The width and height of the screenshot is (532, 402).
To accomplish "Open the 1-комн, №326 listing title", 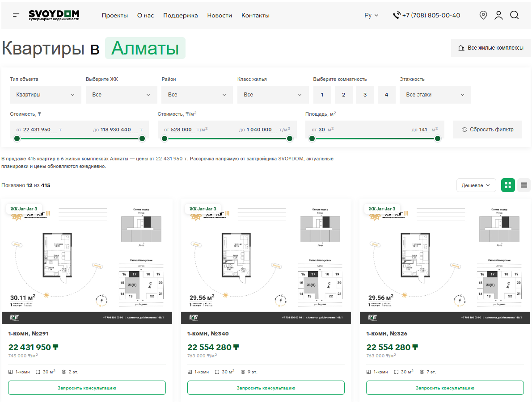I will [387, 334].
